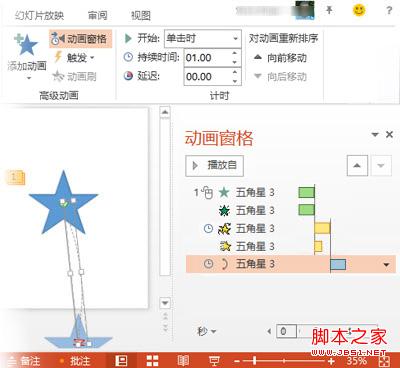This screenshot has height=368, width=400.
Task: Click the fit slide to window icon
Action: [x=384, y=361]
